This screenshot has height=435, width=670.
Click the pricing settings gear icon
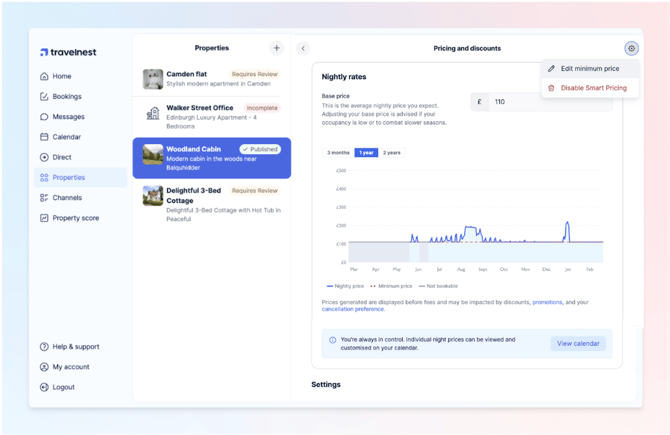pos(631,48)
